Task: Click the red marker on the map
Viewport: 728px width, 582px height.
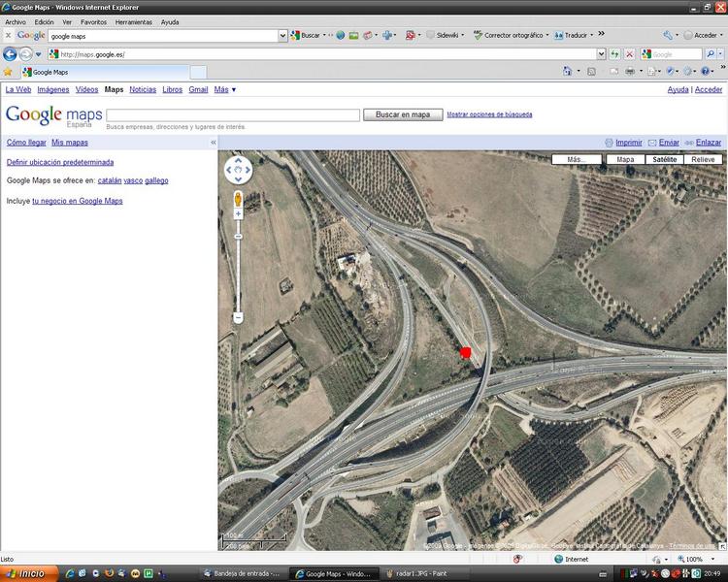Action: click(x=466, y=352)
